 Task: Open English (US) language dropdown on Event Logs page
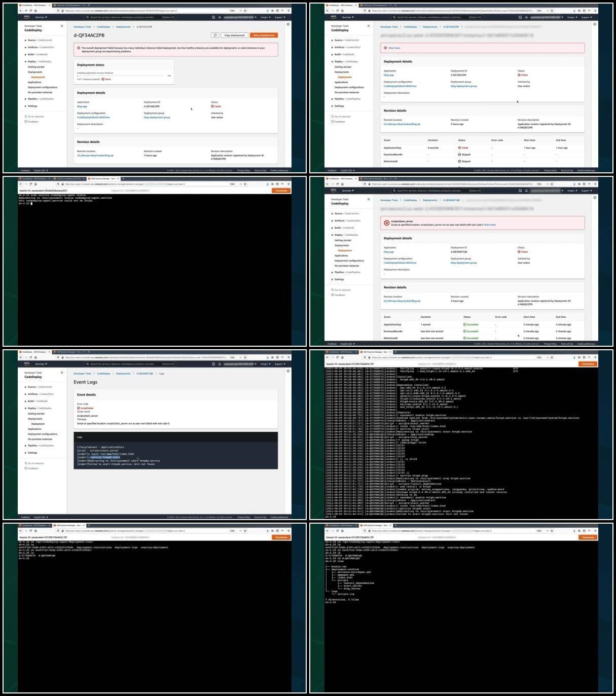click(x=40, y=517)
